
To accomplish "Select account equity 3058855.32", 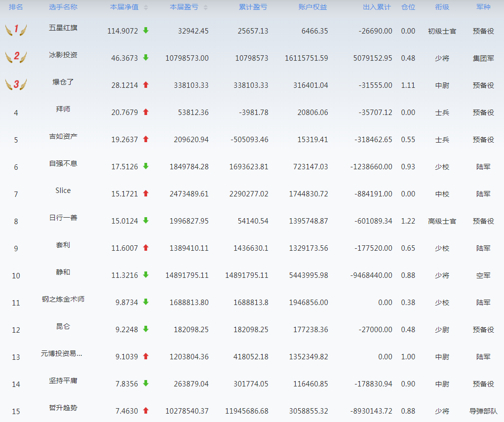I will 309,411.
